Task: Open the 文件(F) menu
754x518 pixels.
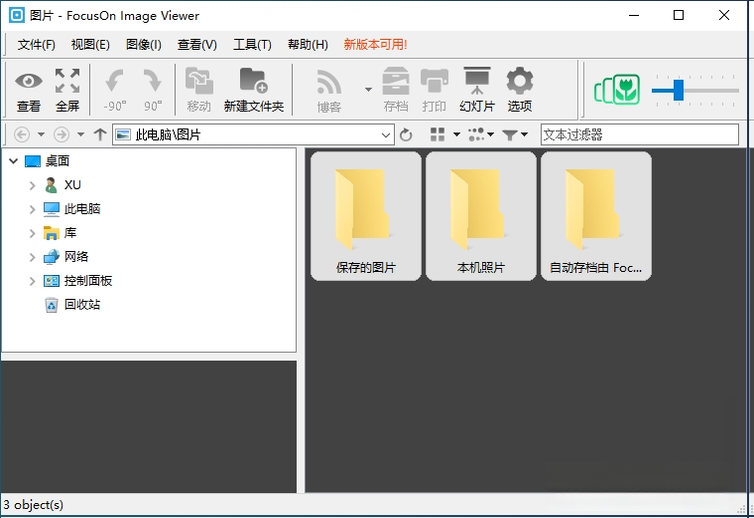Action: [37, 45]
